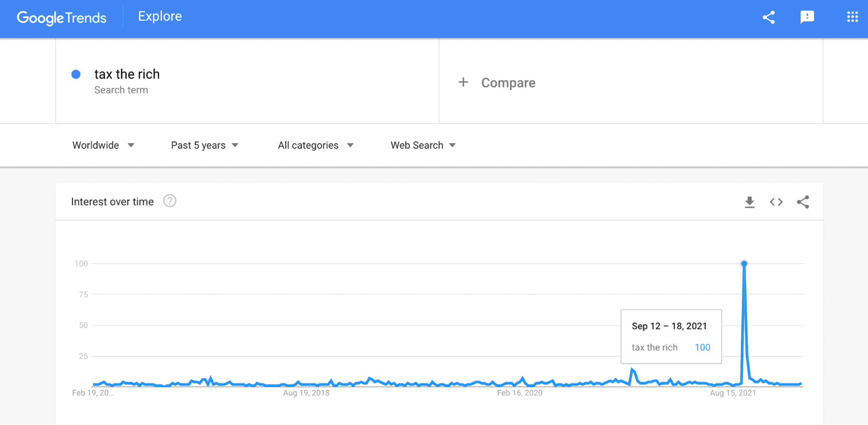Click the Compare button to add a term

click(x=497, y=82)
